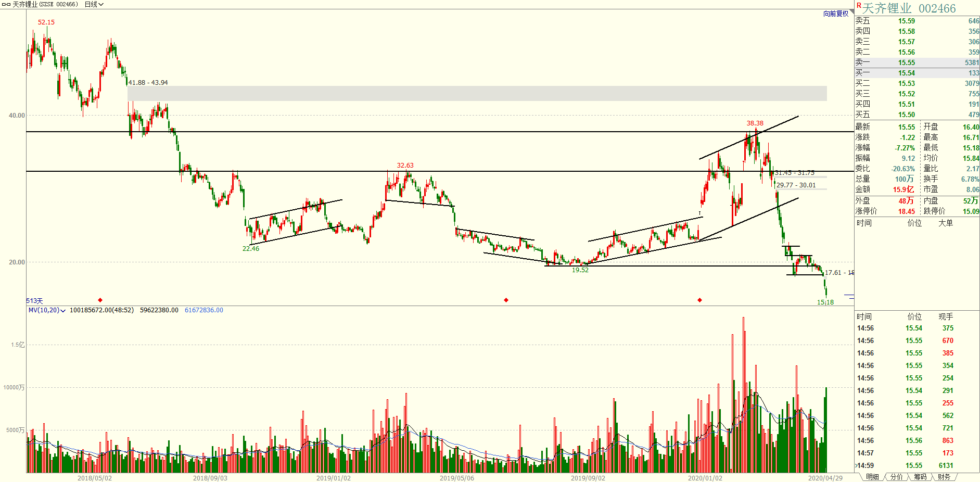Viewport: 980px width, 482px height.
Task: Click the red R margin-trading icon
Action: coord(859,6)
